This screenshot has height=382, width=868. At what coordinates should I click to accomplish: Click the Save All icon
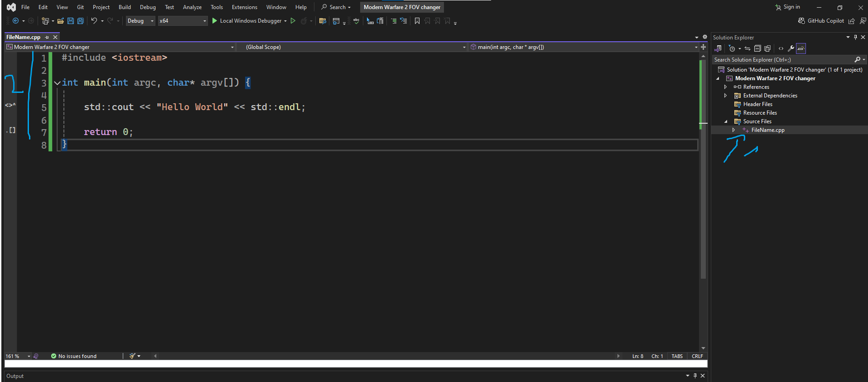[x=81, y=21]
